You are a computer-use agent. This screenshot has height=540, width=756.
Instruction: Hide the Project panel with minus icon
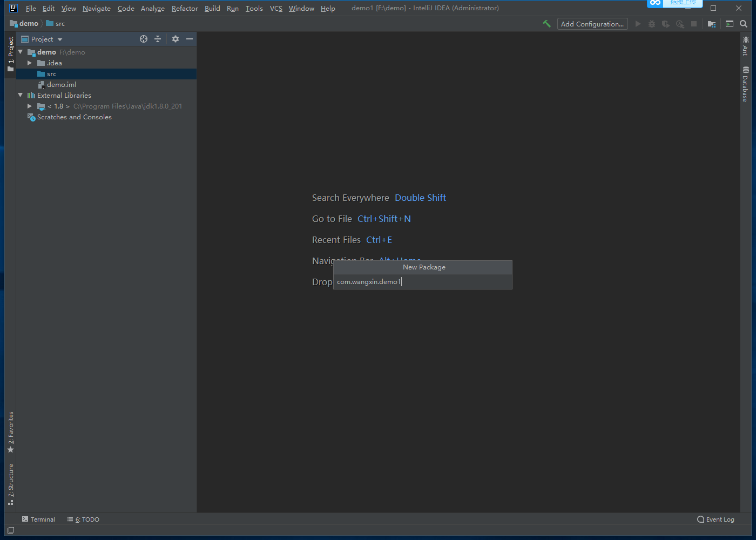click(x=190, y=39)
